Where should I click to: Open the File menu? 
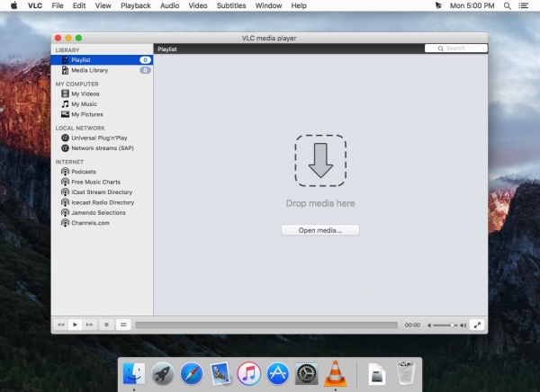[x=58, y=5]
